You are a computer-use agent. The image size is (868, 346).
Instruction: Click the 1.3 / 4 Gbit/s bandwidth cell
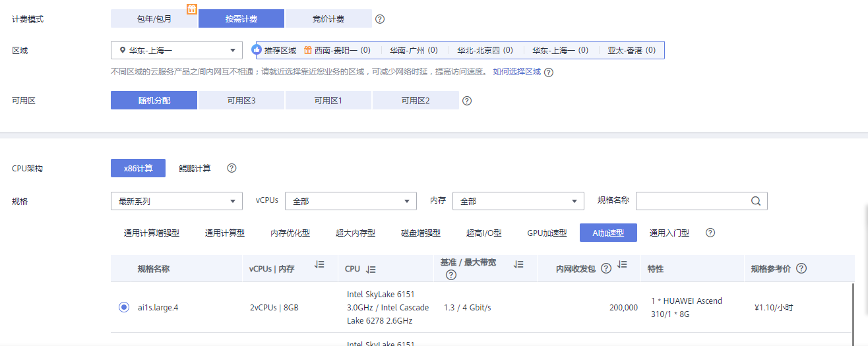tap(468, 307)
